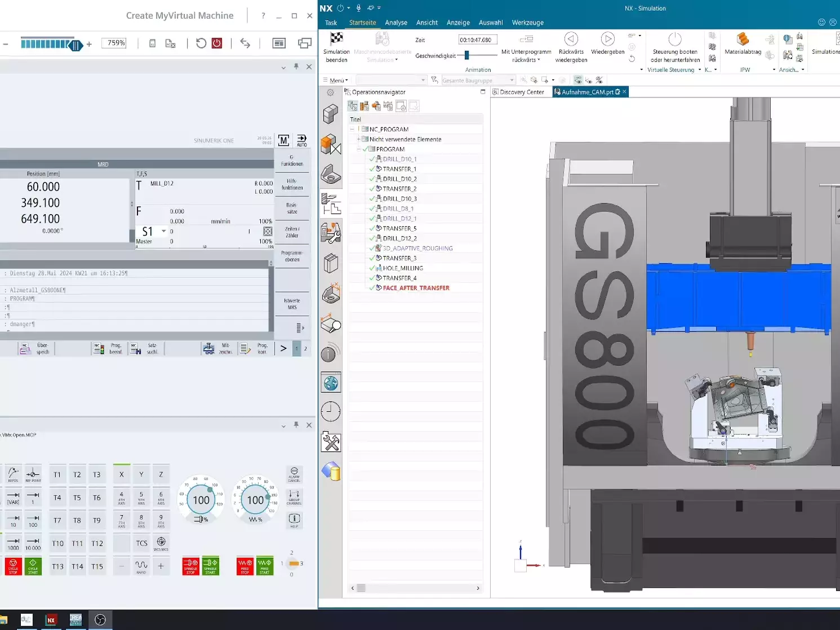Click the G-Funktionen softkey

292,161
